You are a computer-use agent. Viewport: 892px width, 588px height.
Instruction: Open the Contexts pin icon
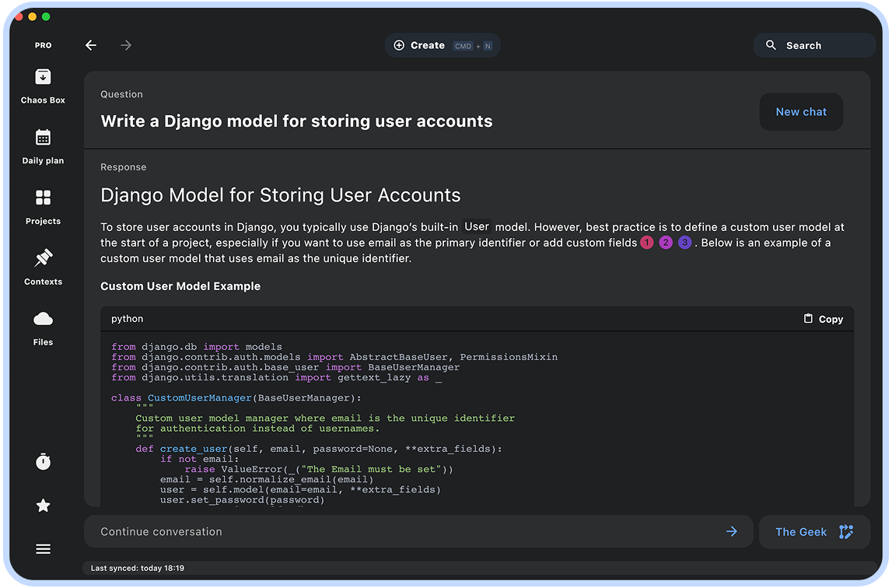click(44, 258)
